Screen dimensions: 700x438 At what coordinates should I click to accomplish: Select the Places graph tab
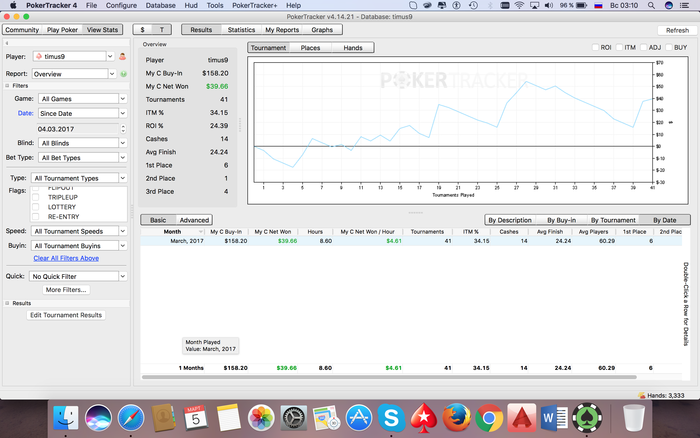click(310, 48)
